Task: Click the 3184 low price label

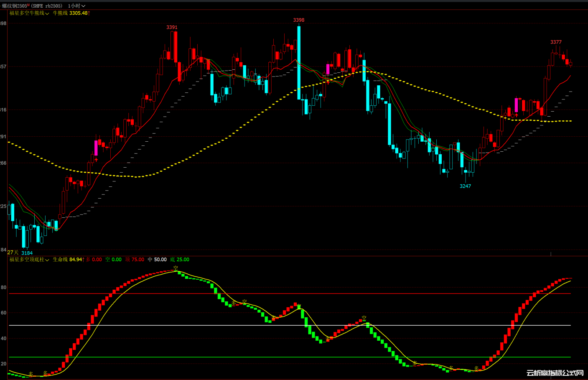Action: point(27,253)
